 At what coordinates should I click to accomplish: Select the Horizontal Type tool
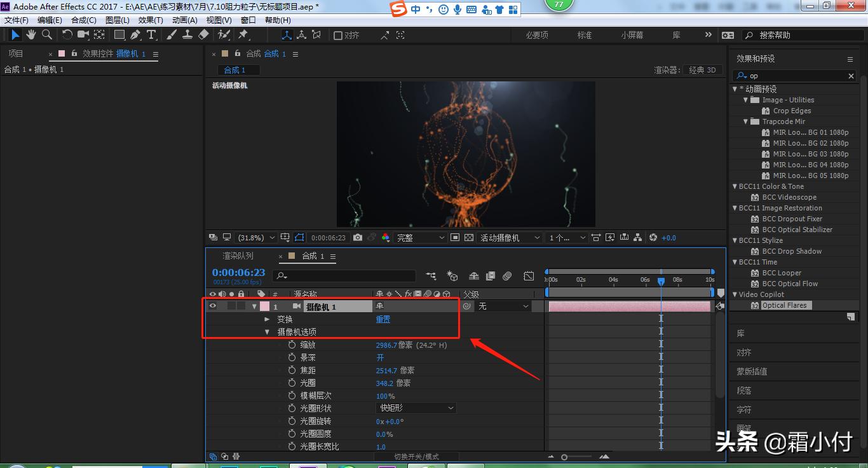151,35
